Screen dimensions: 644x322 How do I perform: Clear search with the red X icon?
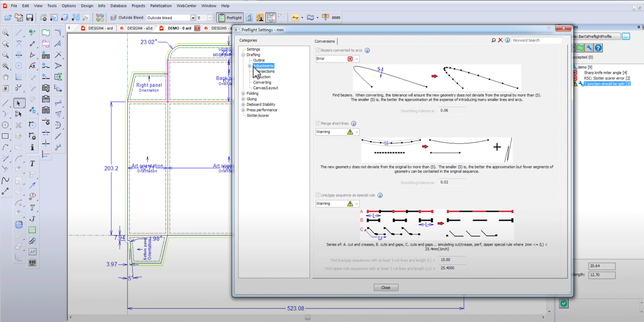click(x=500, y=40)
